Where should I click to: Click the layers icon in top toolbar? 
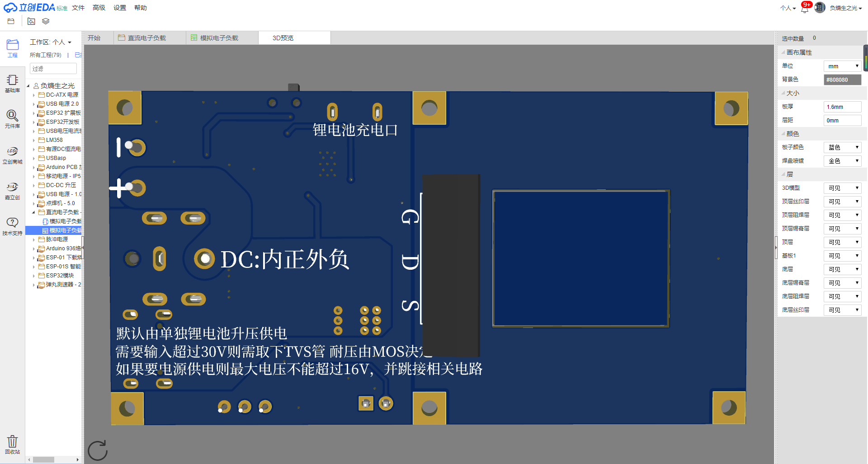46,21
